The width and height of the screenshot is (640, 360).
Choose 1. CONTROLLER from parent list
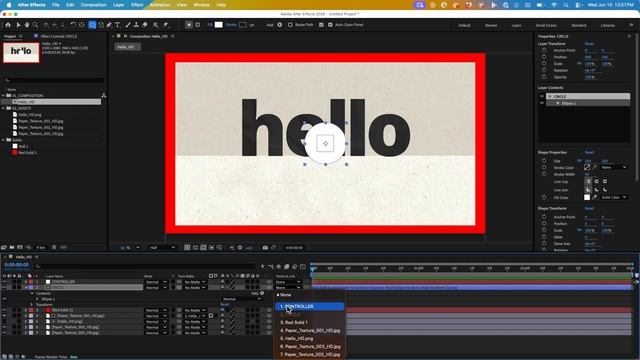[x=310, y=307]
